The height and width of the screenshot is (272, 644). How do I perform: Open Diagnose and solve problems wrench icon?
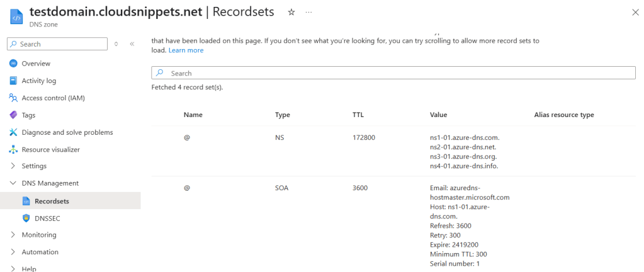[13, 132]
